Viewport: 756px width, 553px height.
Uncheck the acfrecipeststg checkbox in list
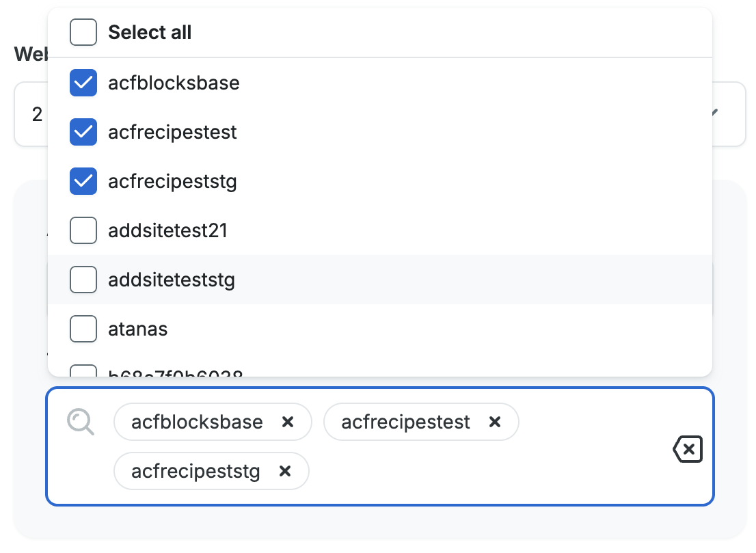click(x=83, y=181)
